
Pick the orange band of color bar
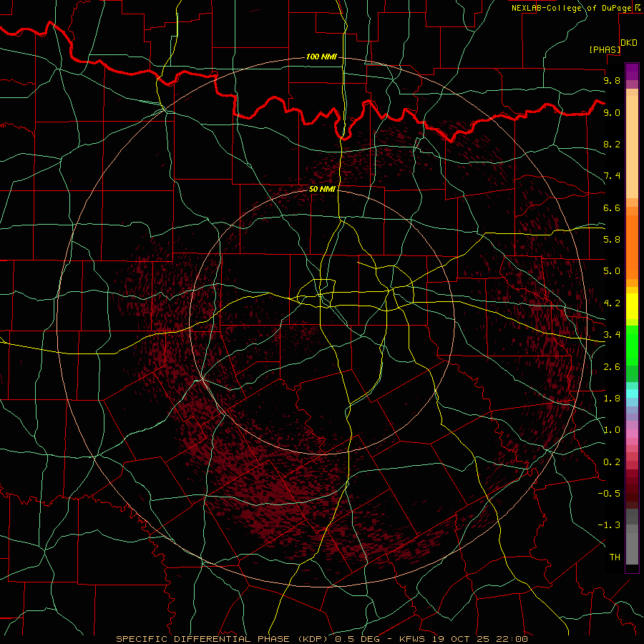tap(632, 247)
